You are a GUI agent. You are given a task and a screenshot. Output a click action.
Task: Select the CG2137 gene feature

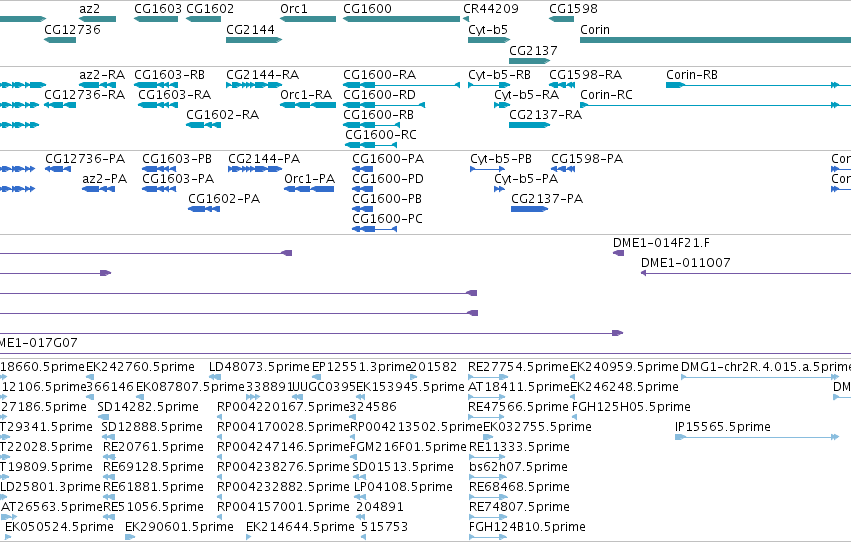530,61
